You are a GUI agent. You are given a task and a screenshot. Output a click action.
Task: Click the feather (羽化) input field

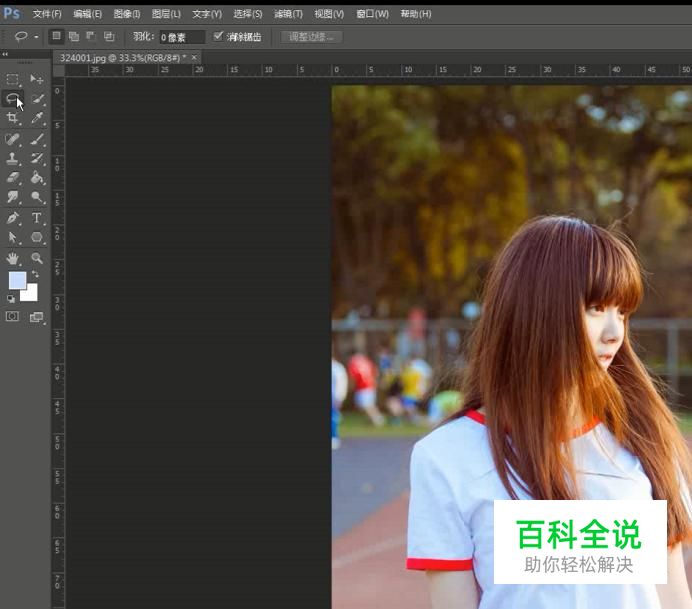(x=181, y=37)
